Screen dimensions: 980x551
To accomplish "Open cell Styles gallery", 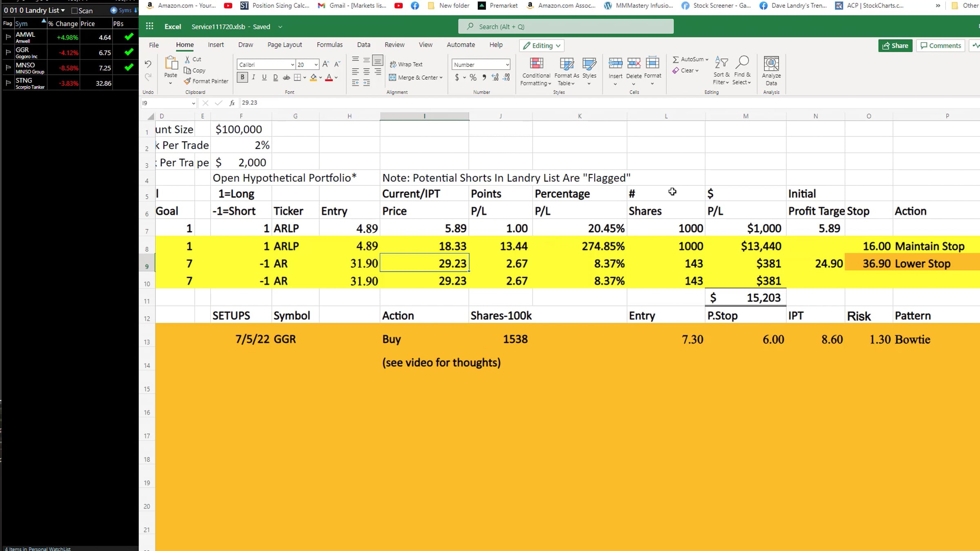I will click(x=589, y=71).
